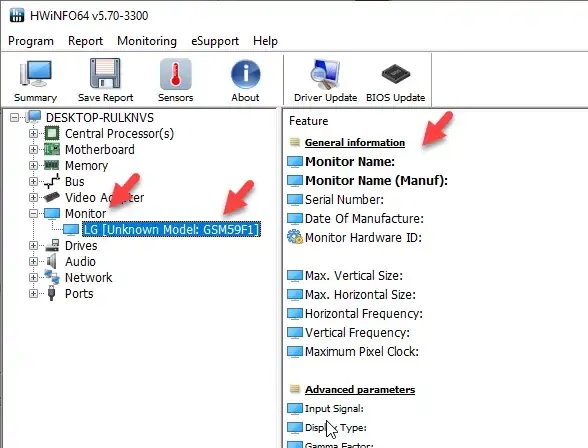
Task: Click the Video Adapter card icon
Action: (52, 197)
